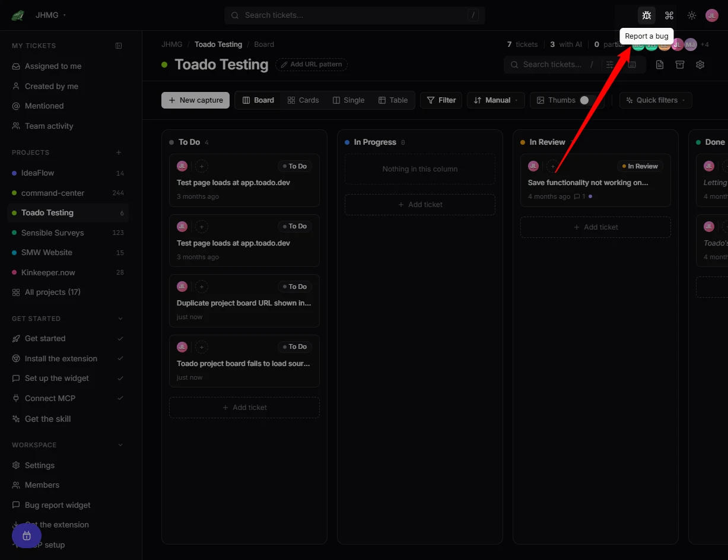
Task: Open the Filter button
Action: tap(441, 100)
